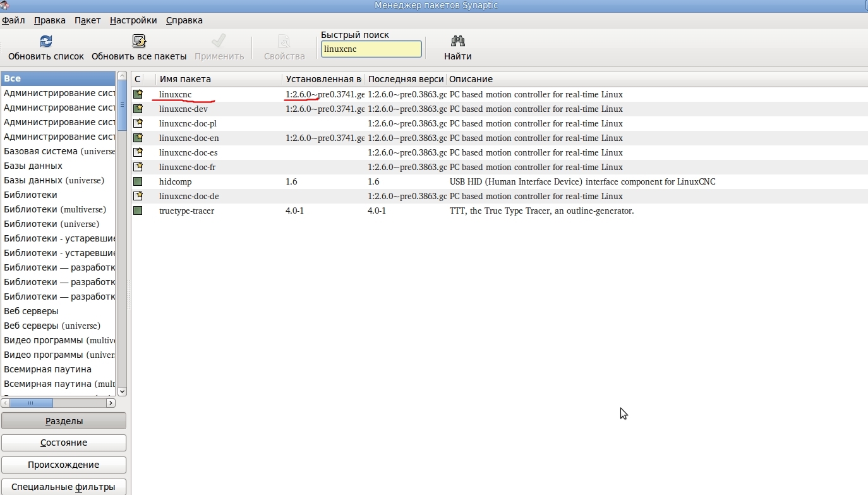Screen dimensions: 868x495
Task: Click the vertical scrollbar thumb of category list
Action: click(x=123, y=106)
